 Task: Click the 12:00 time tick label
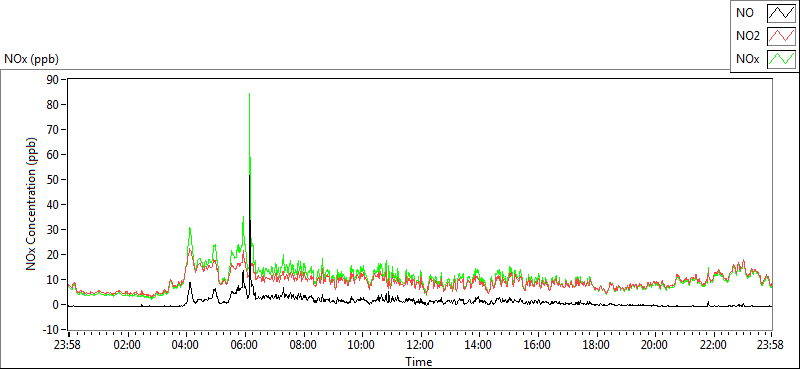pyautogui.click(x=420, y=344)
